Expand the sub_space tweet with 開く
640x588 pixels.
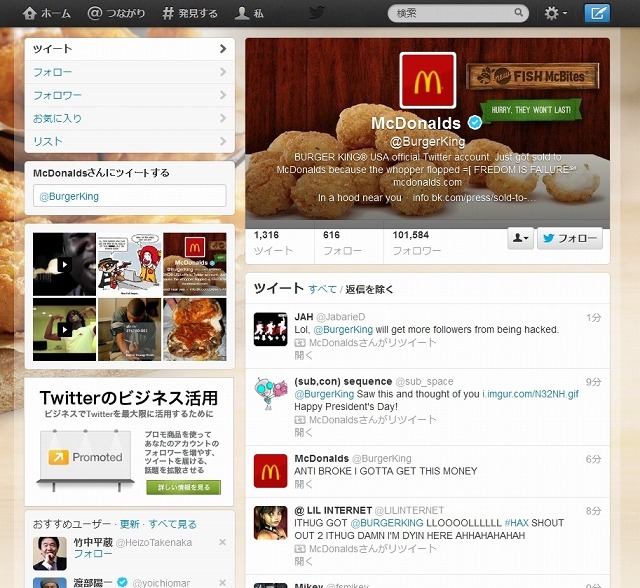click(303, 433)
